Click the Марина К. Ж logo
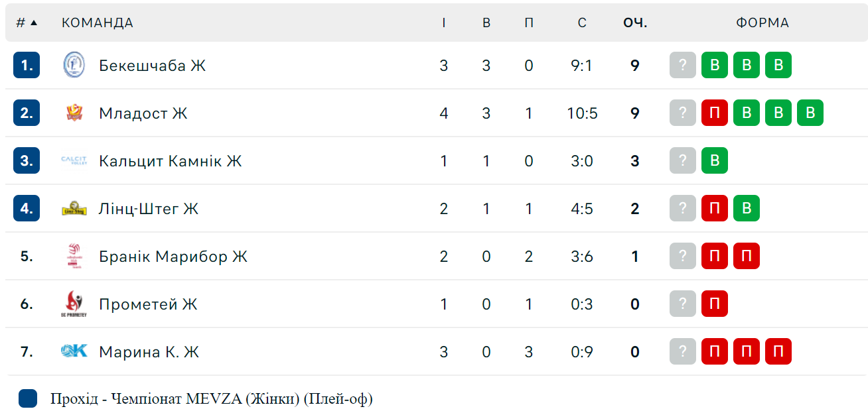The width and height of the screenshot is (868, 411). click(74, 351)
